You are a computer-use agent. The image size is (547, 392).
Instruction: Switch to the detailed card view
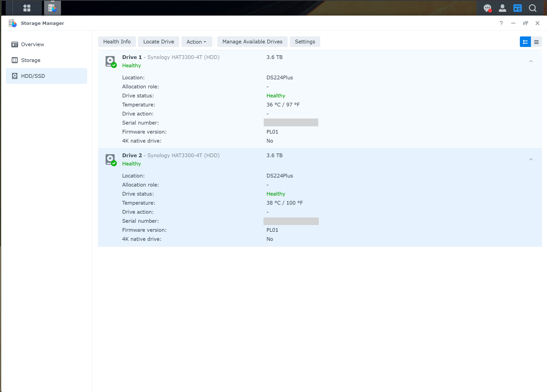[x=525, y=42]
